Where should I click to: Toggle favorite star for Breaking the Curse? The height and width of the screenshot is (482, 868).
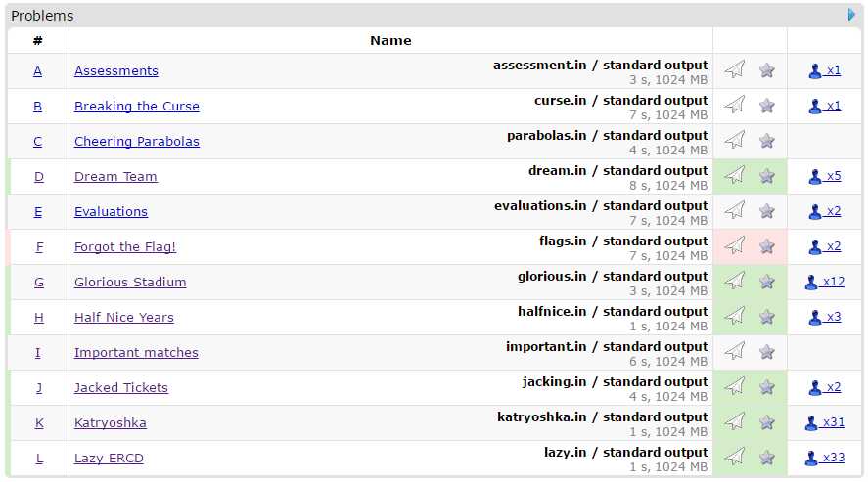click(x=767, y=106)
